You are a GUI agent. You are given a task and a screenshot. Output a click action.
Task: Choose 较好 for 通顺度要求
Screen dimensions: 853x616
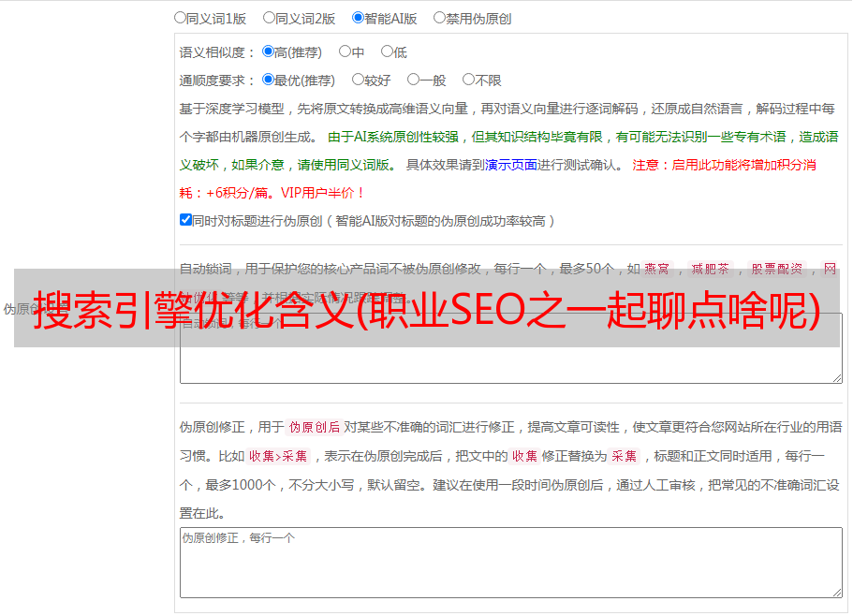(x=358, y=80)
